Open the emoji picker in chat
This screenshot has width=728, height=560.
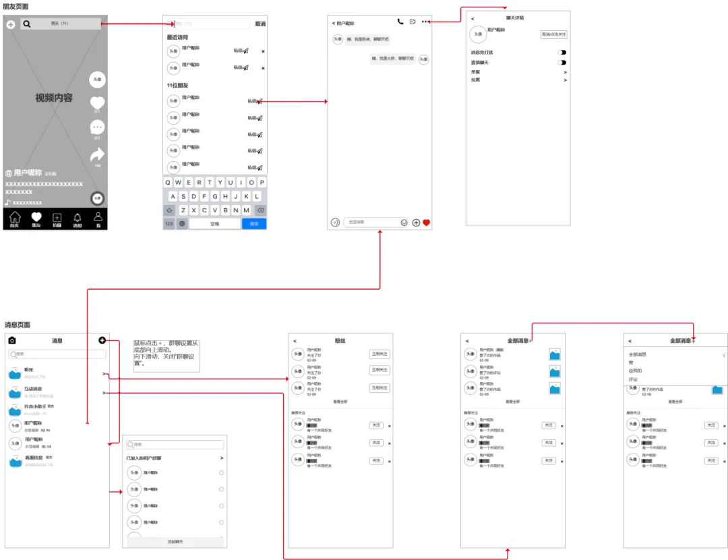[x=404, y=222]
